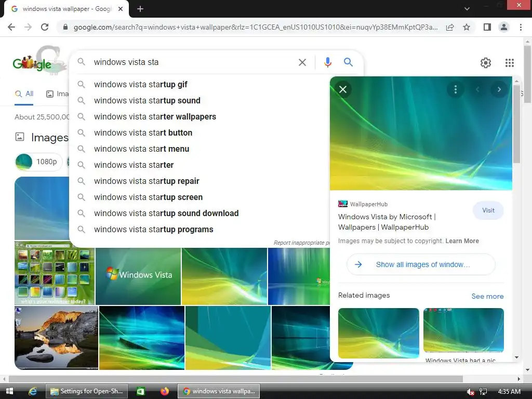This screenshot has height=399, width=532.
Task: Select suggestion windows vista startup gif
Action: [x=199, y=85]
